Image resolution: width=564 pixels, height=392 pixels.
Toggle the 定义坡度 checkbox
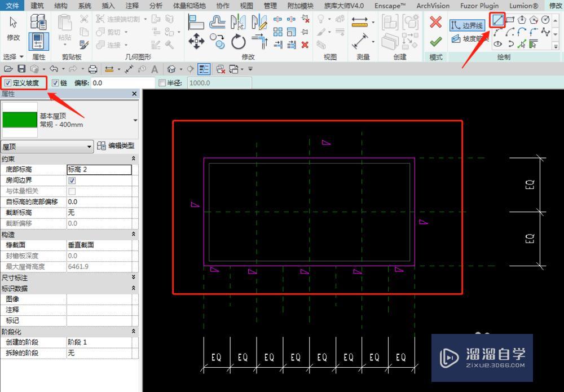tap(8, 83)
